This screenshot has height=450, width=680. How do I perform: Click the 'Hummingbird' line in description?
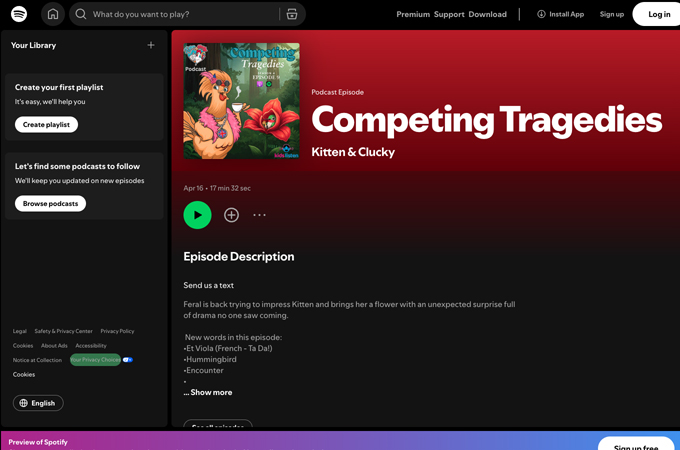click(x=211, y=359)
